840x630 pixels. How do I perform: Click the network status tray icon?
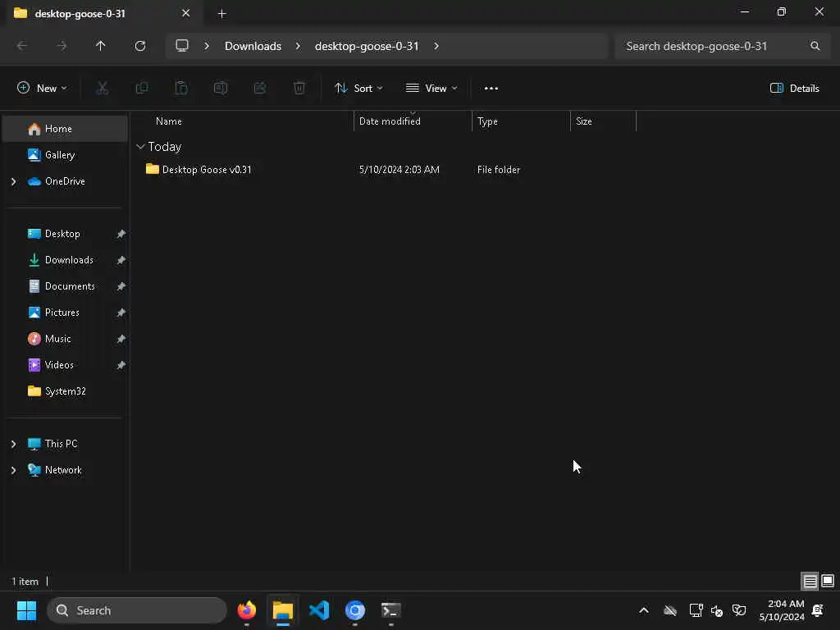tap(696, 610)
